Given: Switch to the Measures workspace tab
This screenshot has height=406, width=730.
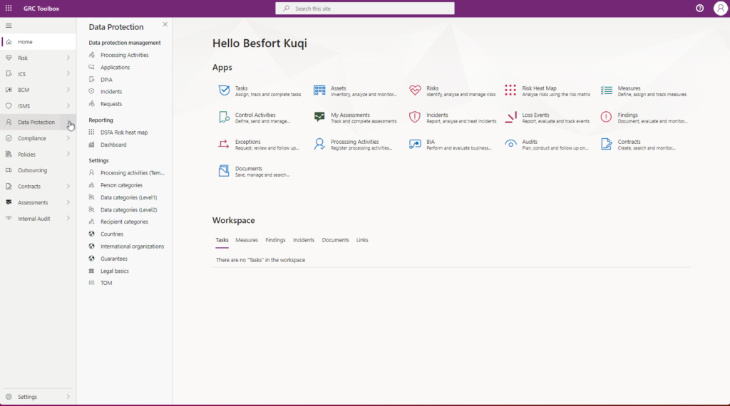Looking at the screenshot, I should click(x=247, y=240).
